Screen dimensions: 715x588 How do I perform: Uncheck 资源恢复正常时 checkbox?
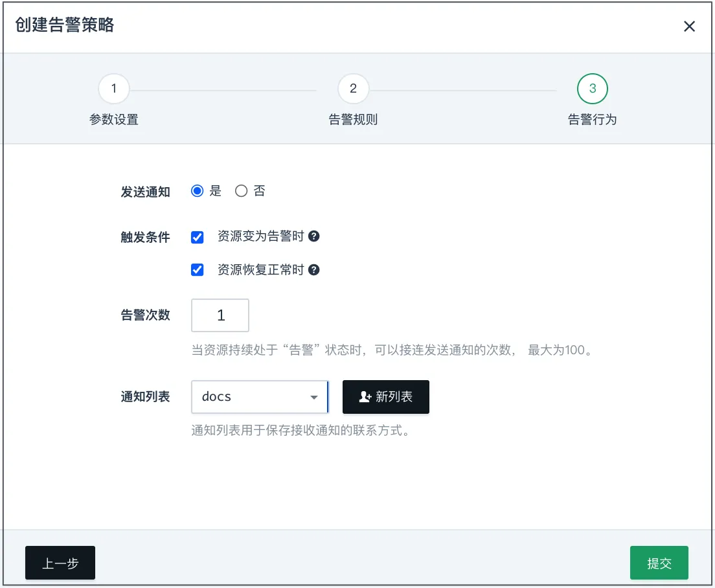(x=197, y=270)
